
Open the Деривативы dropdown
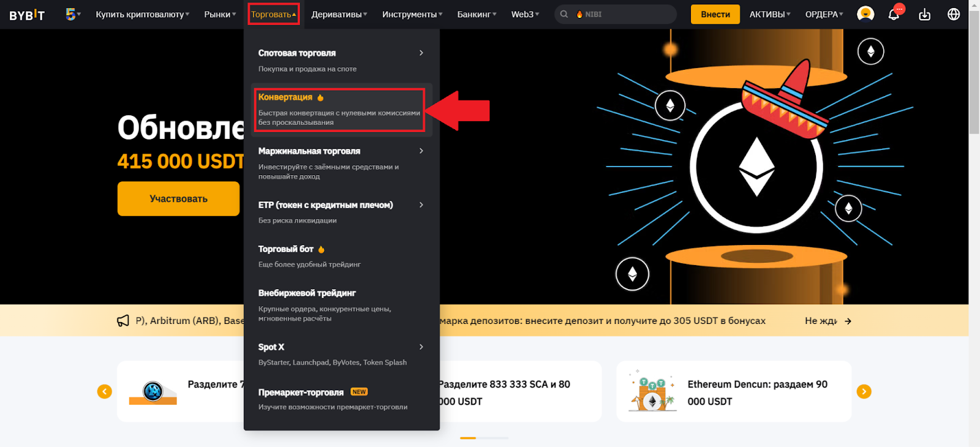pos(339,14)
